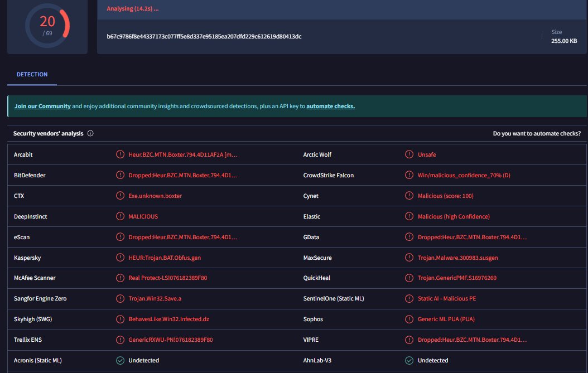588x373 pixels.
Task: Click Skyhigh's BehavesLike.Win32.Infected.dz result
Action: 168,319
